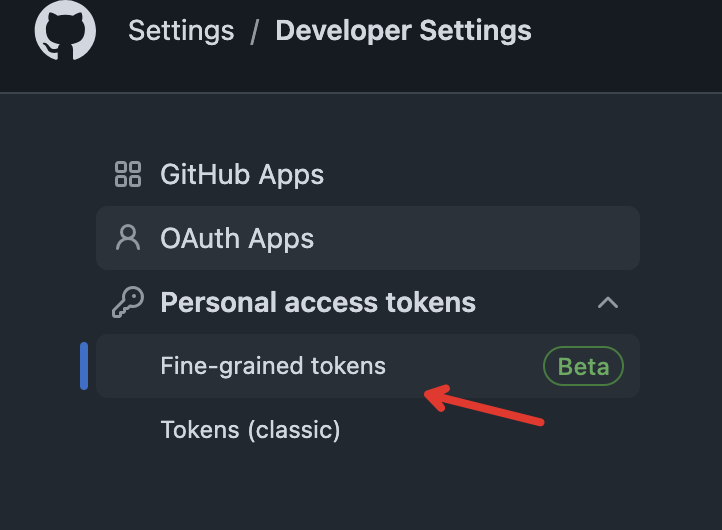This screenshot has height=530, width=722.
Task: Click the GitHub Octocat logo
Action: pos(65,30)
